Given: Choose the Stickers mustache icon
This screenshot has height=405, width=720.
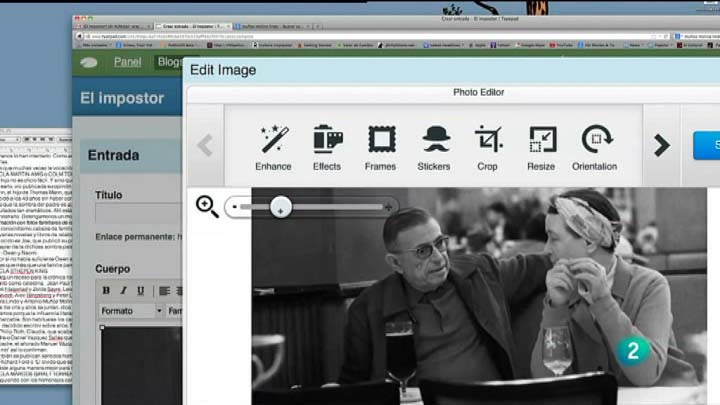Looking at the screenshot, I should pos(435,147).
